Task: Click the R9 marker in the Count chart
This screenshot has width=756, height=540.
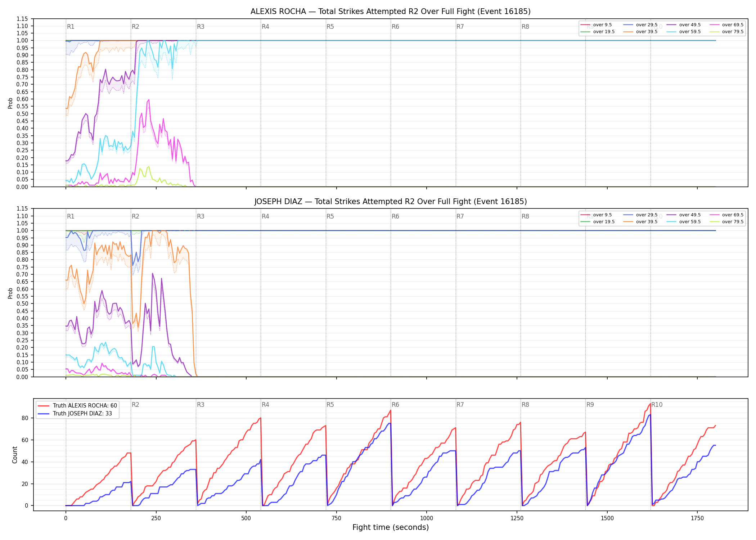Action: (x=590, y=405)
